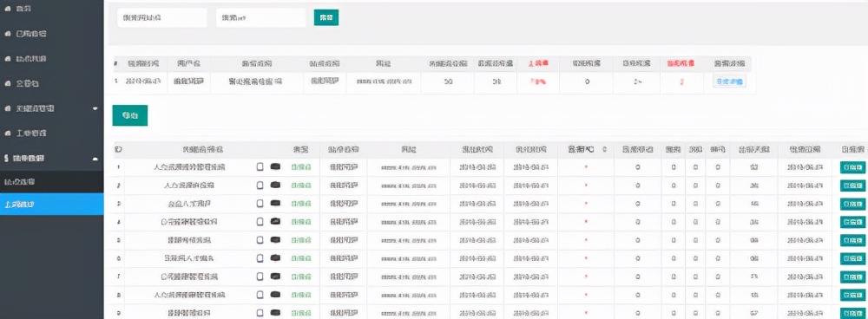The image size is (868, 319).
Task: Select the non-highlighted submenu item in sidebar
Action: [51, 181]
